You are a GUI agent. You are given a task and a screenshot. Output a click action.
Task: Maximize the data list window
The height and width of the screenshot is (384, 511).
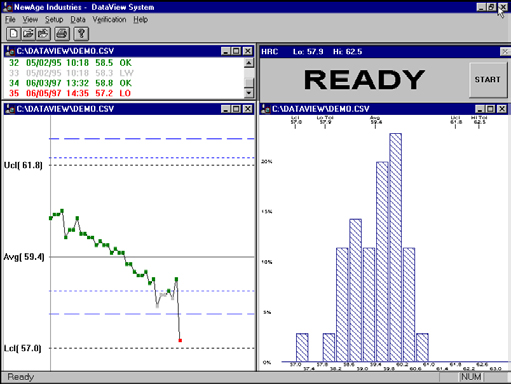click(236, 51)
